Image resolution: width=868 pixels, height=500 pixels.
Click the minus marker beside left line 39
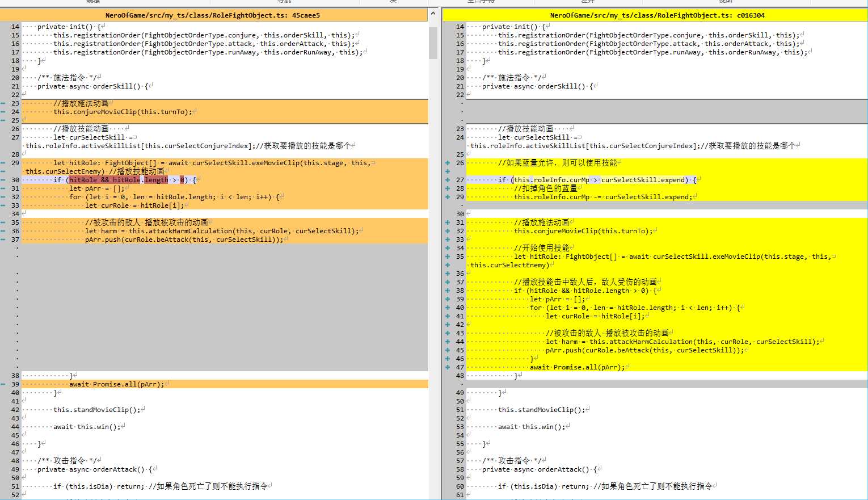pyautogui.click(x=3, y=384)
